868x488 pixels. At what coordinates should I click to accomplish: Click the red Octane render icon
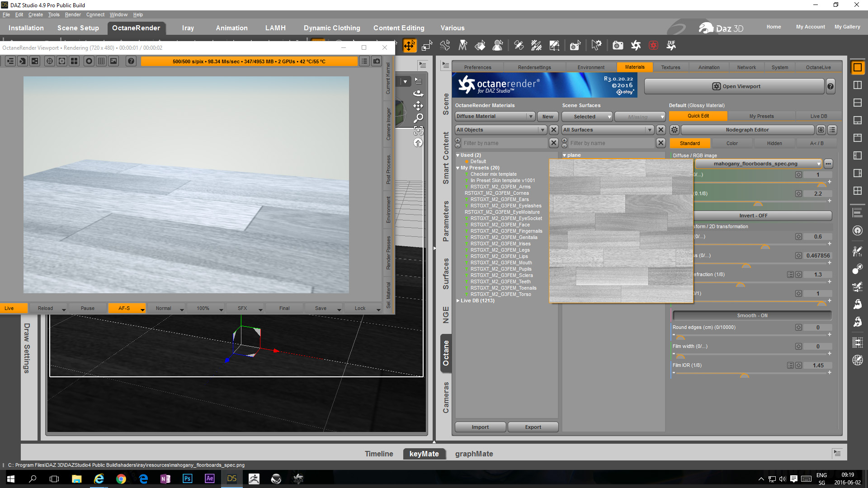click(653, 45)
